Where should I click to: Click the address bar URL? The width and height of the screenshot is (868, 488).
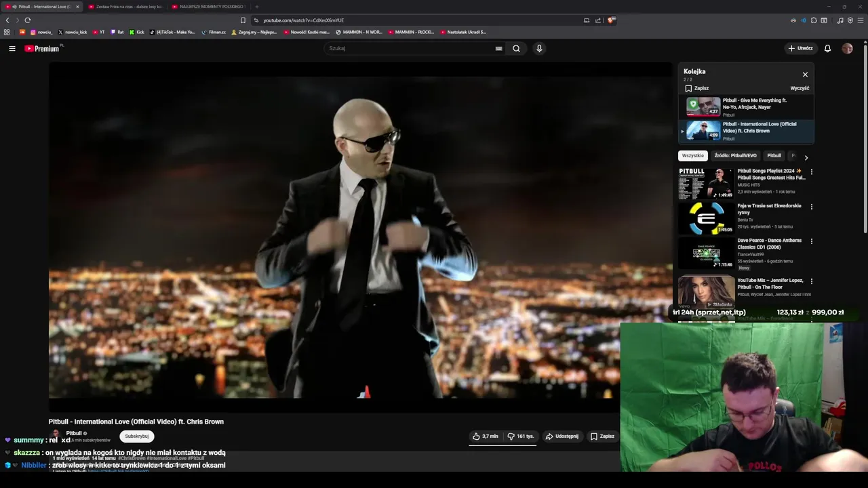(304, 20)
